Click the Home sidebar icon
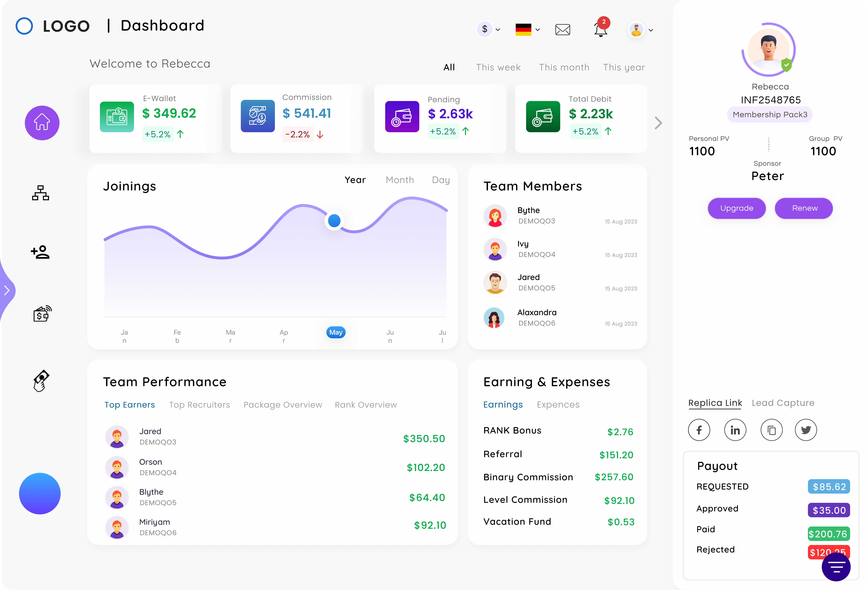This screenshot has width=868, height=590. (x=42, y=123)
